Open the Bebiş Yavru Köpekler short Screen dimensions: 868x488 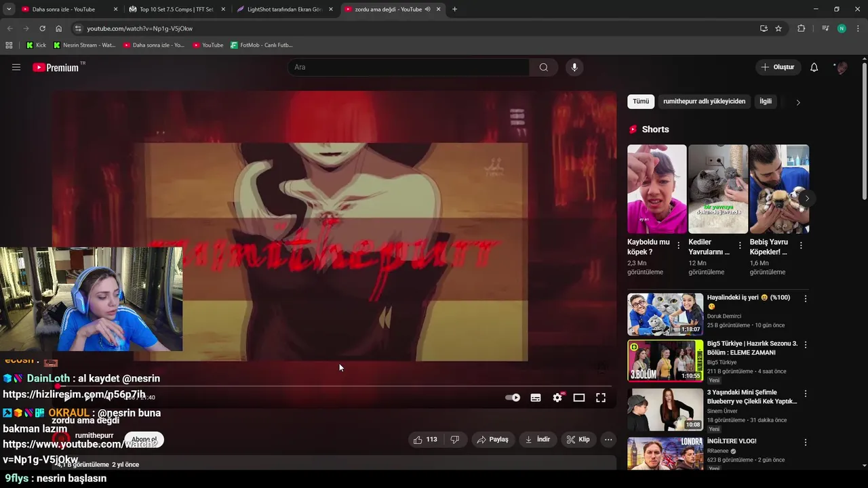(x=779, y=189)
